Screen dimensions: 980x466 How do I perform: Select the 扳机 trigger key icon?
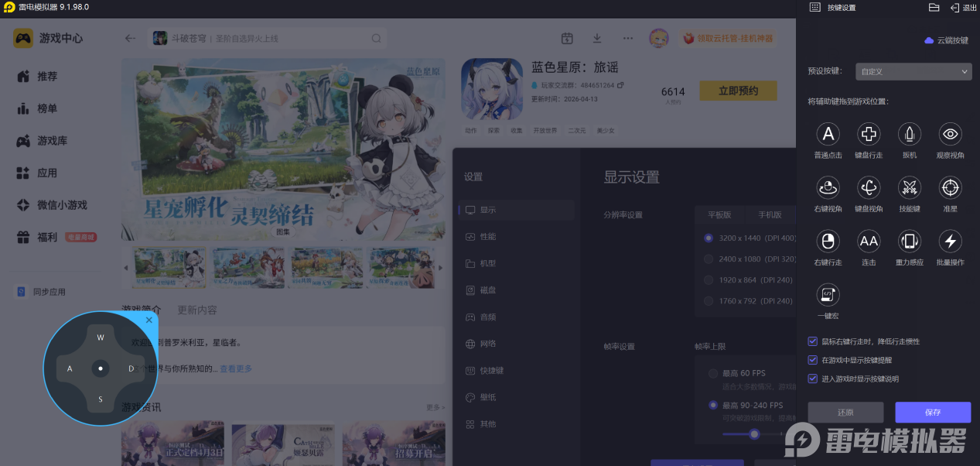point(910,134)
